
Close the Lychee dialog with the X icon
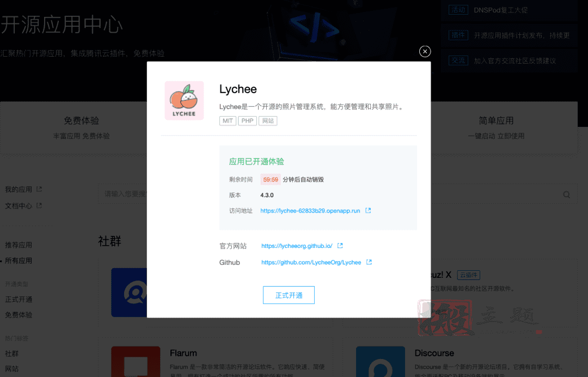425,51
